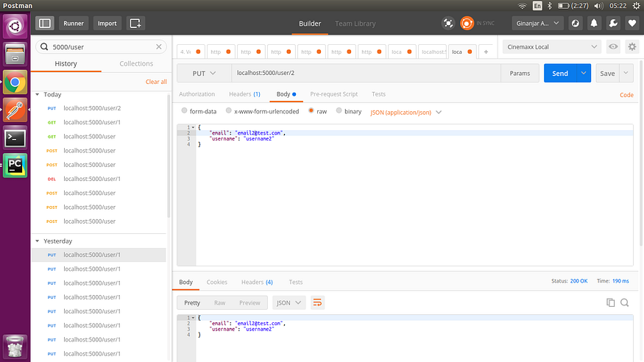Open Cinemaxx Local environment dropdown

point(551,47)
